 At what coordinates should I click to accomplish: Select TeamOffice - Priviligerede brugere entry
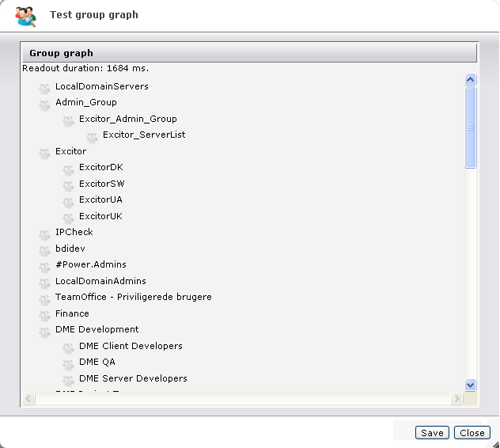coord(133,297)
